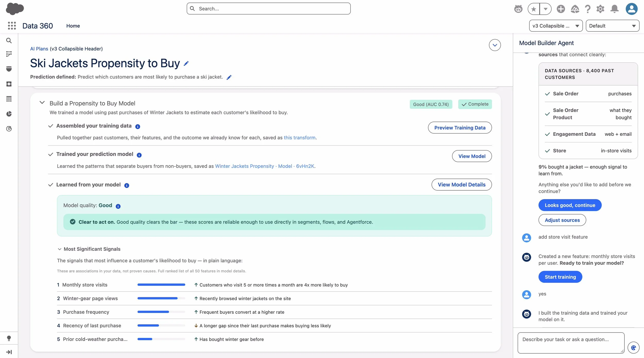The width and height of the screenshot is (644, 358).
Task: Open the Default dropdown
Action: (613, 26)
